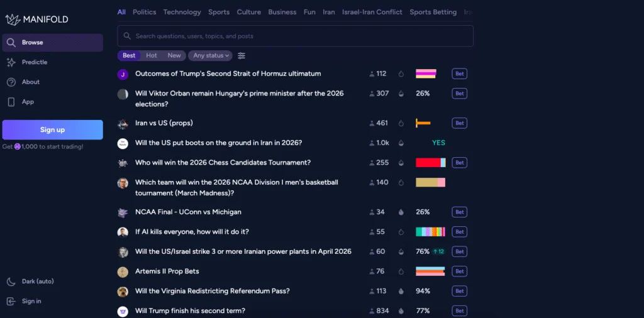This screenshot has height=318, width=644.
Task: Toggle the Dark (auto) theme switch
Action: (x=30, y=282)
